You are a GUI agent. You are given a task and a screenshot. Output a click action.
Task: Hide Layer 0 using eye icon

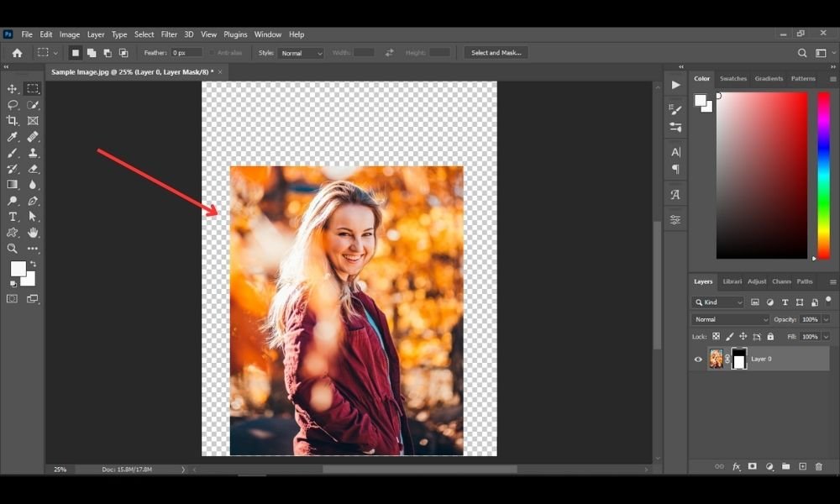pos(698,360)
